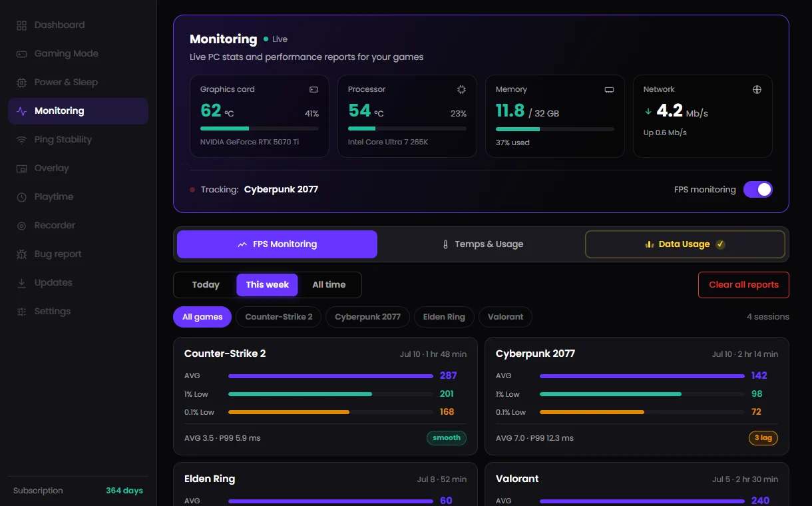Open the Counter-Strike 2 session card title

pos(225,354)
